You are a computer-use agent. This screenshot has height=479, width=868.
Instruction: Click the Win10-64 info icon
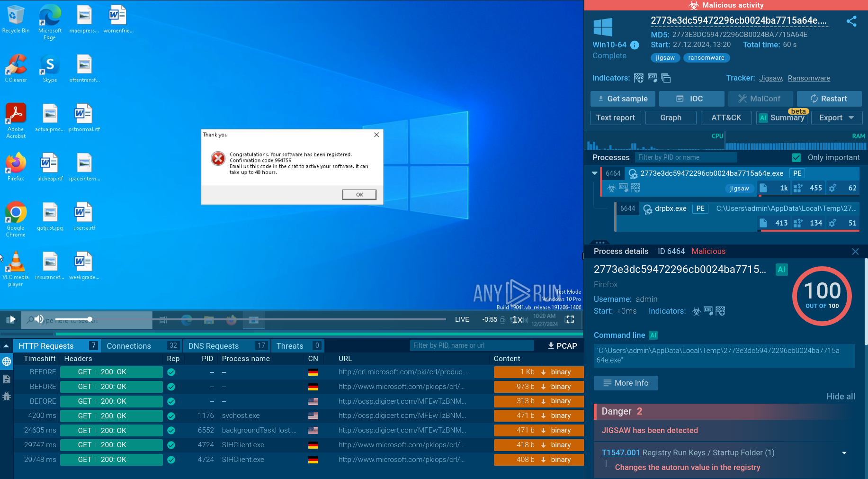[x=635, y=45]
